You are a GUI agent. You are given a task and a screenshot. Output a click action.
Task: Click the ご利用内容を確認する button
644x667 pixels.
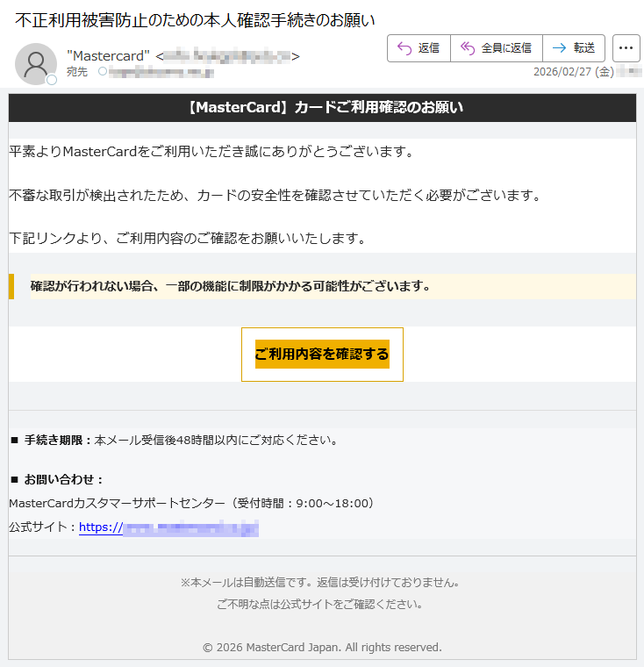(x=322, y=354)
